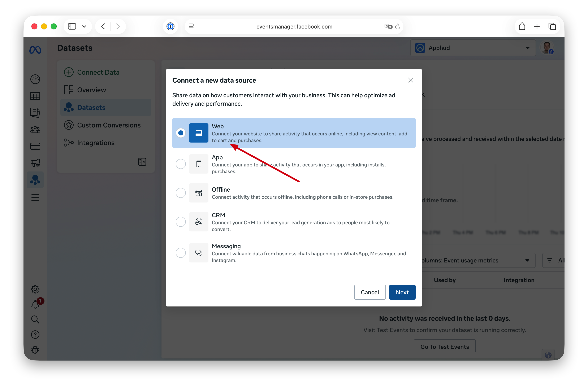This screenshot has height=392, width=588.
Task: Open notifications bell with red badge
Action: (x=35, y=304)
